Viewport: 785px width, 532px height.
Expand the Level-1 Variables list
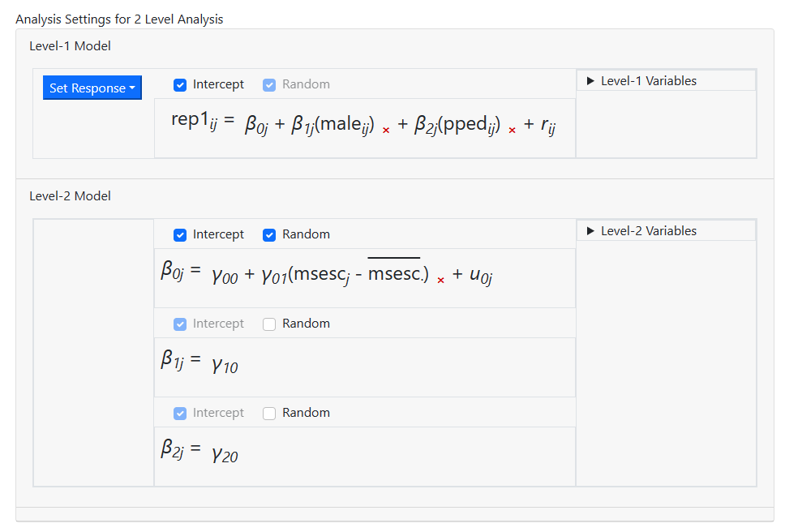tap(641, 81)
